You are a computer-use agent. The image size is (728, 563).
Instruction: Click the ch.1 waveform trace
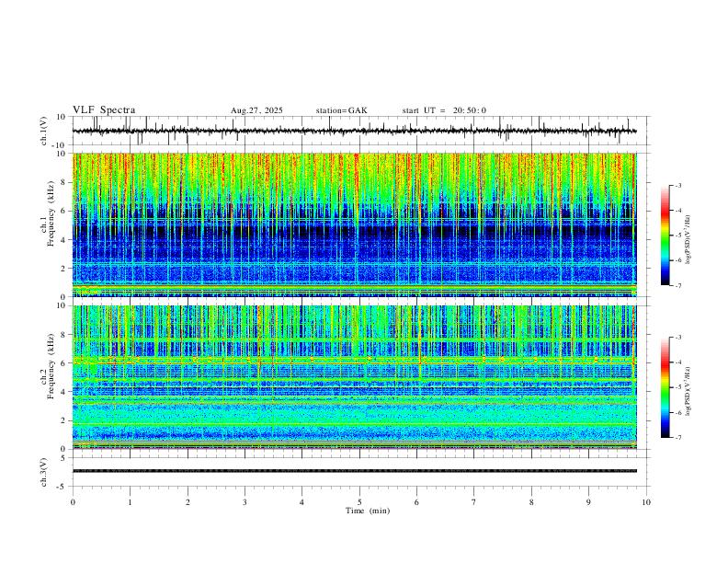point(354,131)
